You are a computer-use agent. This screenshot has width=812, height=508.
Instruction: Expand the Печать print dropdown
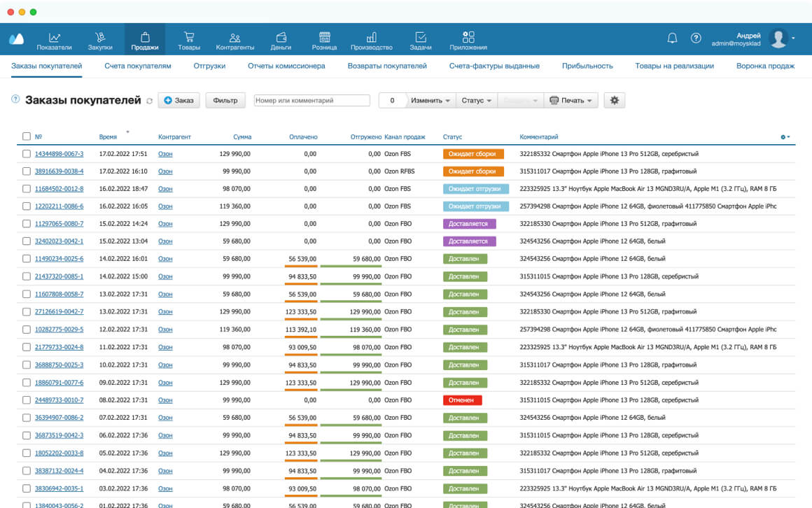tap(572, 101)
